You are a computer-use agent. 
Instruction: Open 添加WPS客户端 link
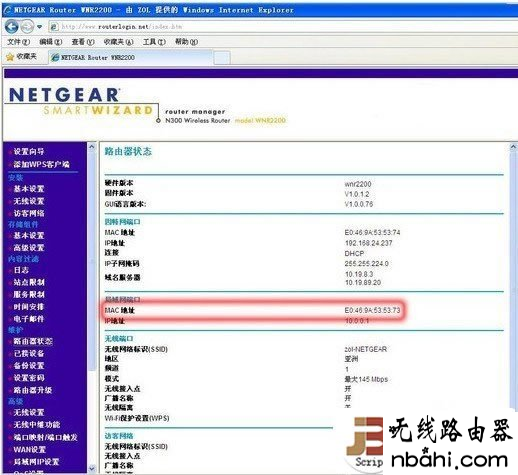click(x=41, y=164)
